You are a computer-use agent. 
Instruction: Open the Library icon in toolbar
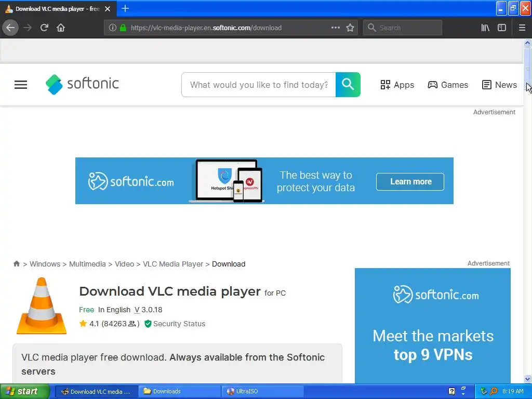[485, 28]
